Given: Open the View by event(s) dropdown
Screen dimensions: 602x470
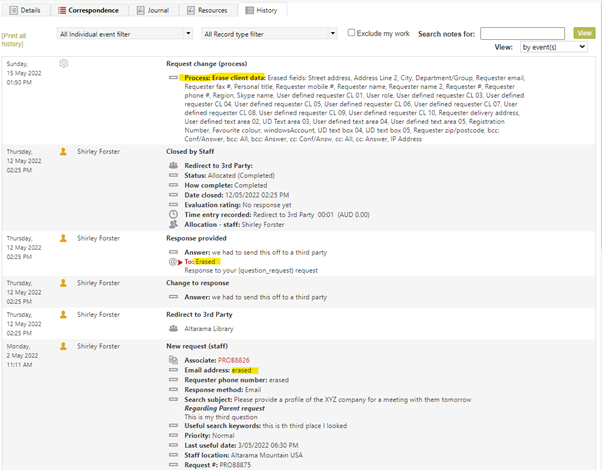Looking at the screenshot, I should click(x=554, y=47).
